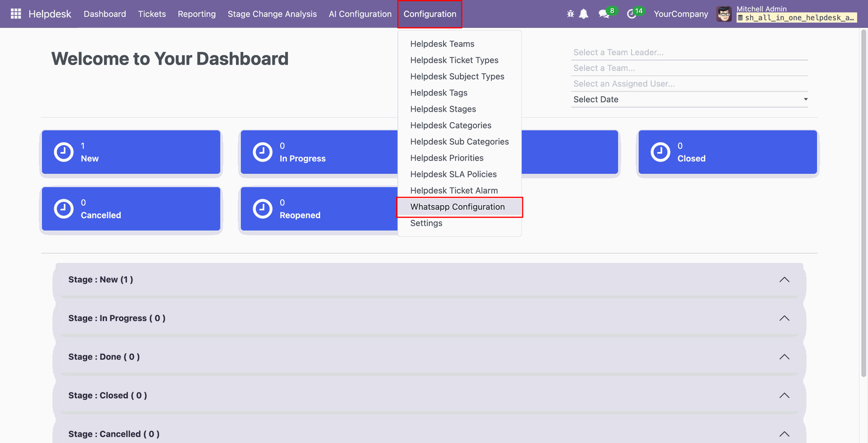The height and width of the screenshot is (443, 868).
Task: Select Helpdesk Ticket Types menu entry
Action: click(x=460, y=60)
